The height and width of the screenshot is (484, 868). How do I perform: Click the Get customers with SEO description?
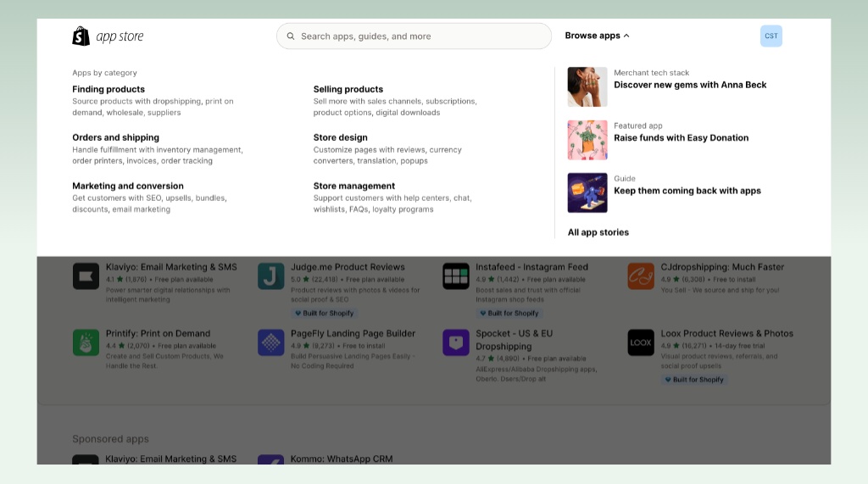[x=149, y=203]
